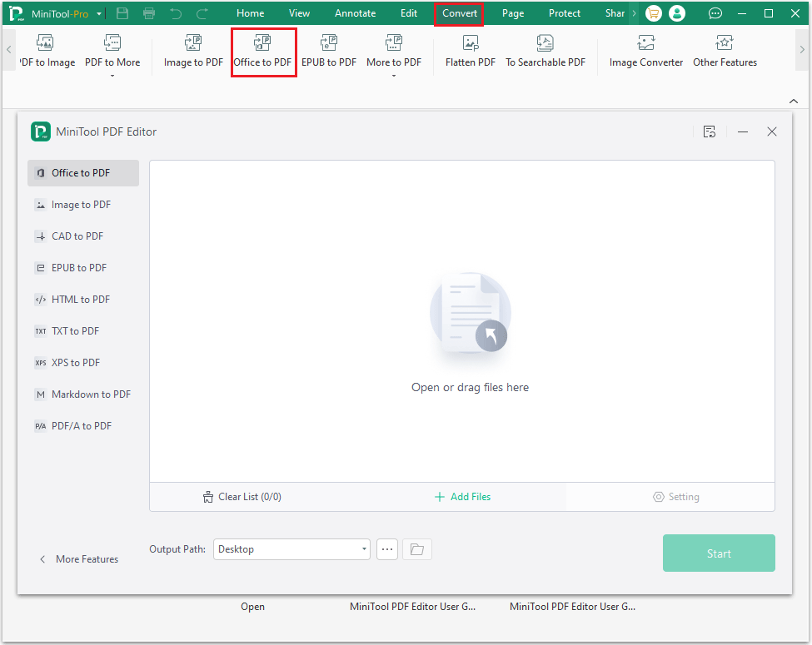
Task: Switch to the Edit tab
Action: [409, 13]
